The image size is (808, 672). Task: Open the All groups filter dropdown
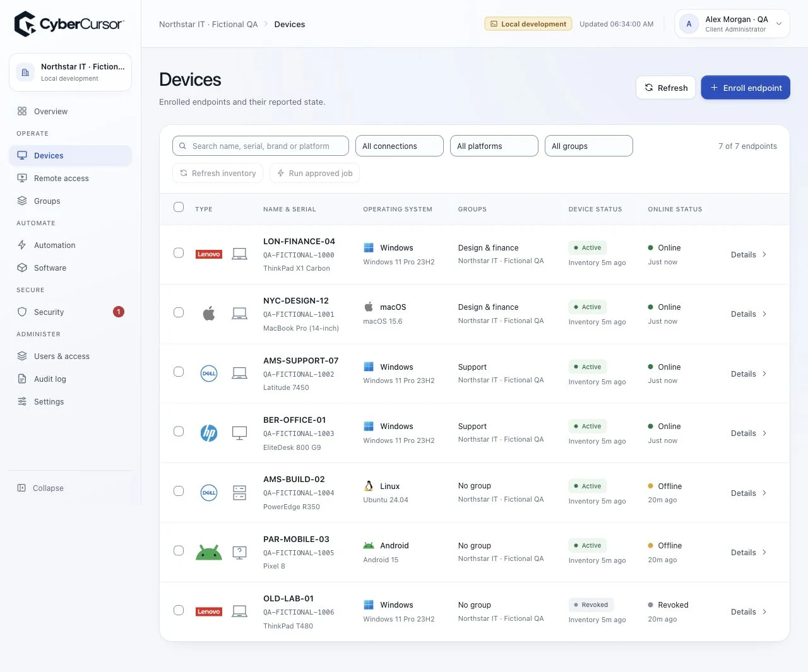coord(589,146)
